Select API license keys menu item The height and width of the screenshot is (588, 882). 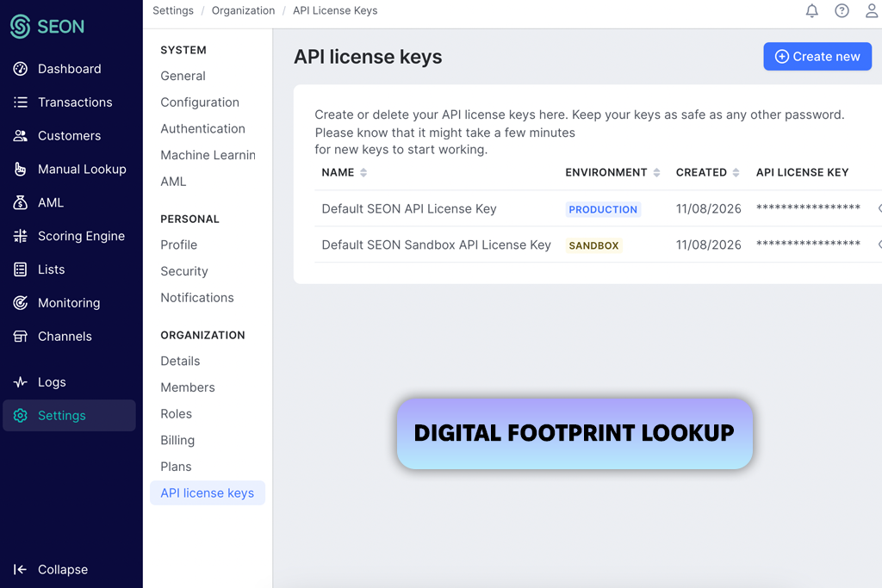pos(207,493)
